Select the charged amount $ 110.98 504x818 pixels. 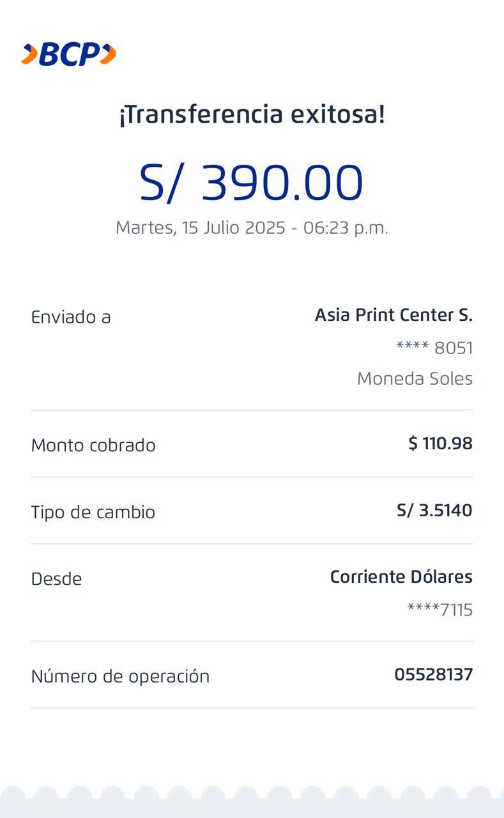click(440, 444)
